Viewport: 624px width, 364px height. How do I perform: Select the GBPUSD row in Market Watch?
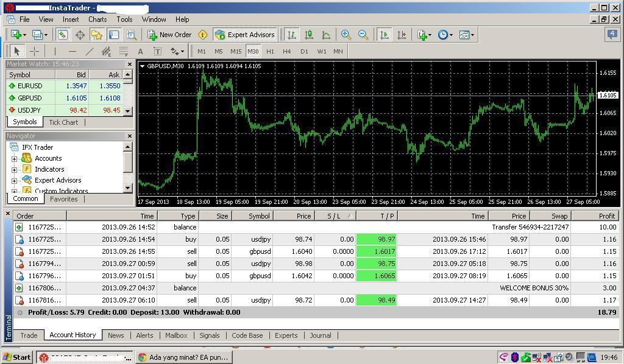point(65,98)
